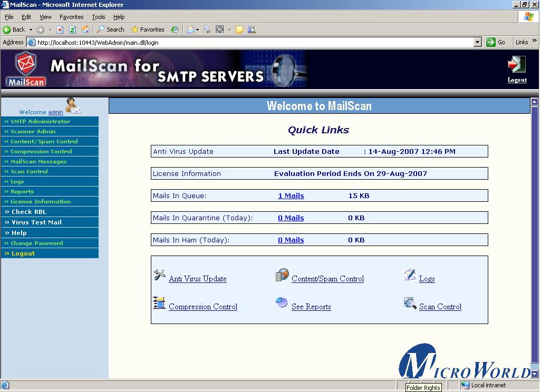Expand the Links bar chevron
541x392 pixels.
pyautogui.click(x=535, y=41)
